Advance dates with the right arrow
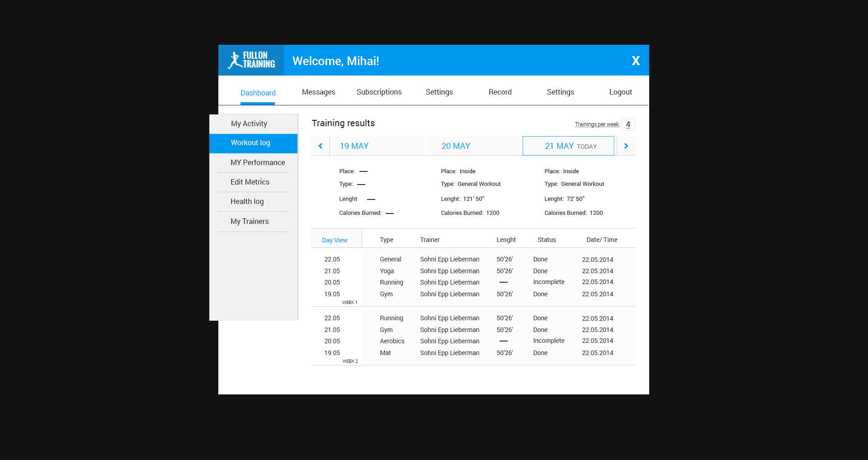 (626, 146)
